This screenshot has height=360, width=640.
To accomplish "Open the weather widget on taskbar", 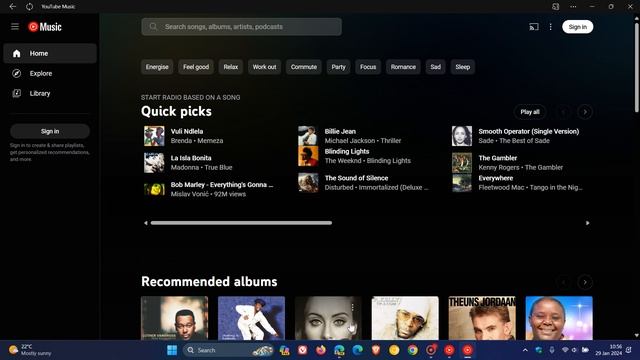I will click(30, 350).
